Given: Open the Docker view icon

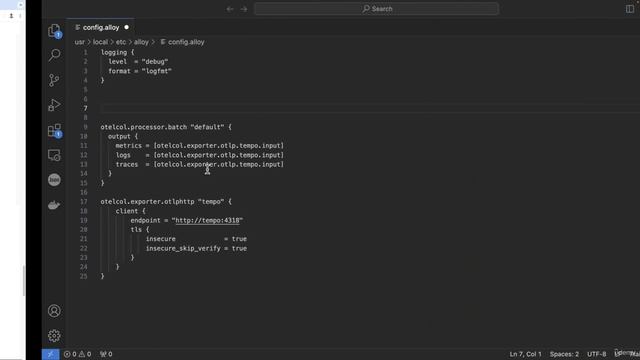Looking at the screenshot, I should coord(54,205).
